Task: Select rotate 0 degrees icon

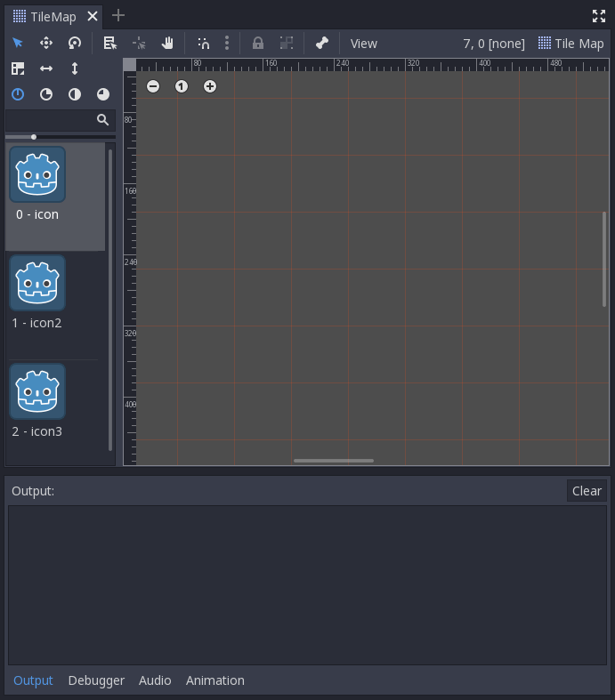Action: click(x=18, y=94)
